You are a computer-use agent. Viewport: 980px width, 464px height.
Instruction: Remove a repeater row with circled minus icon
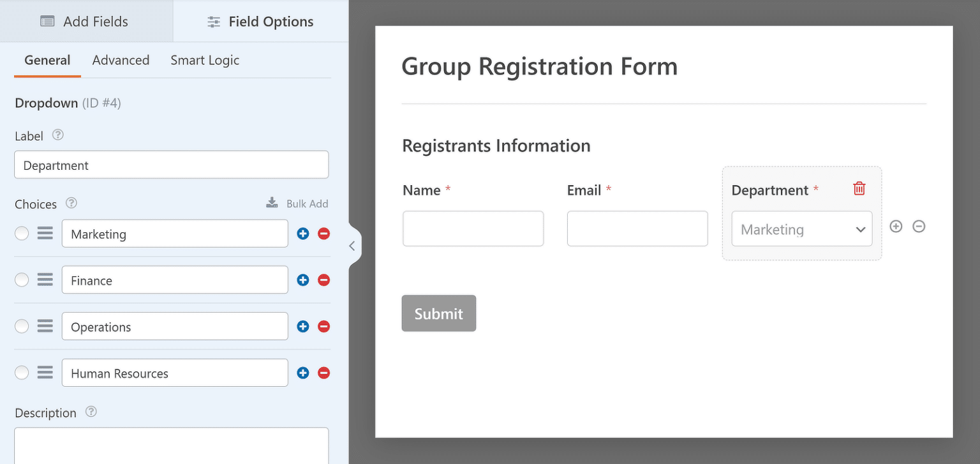click(x=919, y=226)
